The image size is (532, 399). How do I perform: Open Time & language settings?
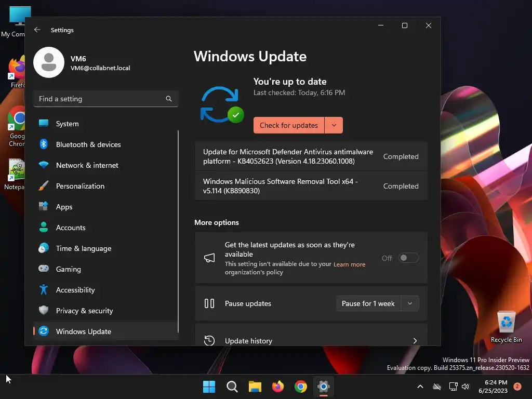tap(106, 248)
